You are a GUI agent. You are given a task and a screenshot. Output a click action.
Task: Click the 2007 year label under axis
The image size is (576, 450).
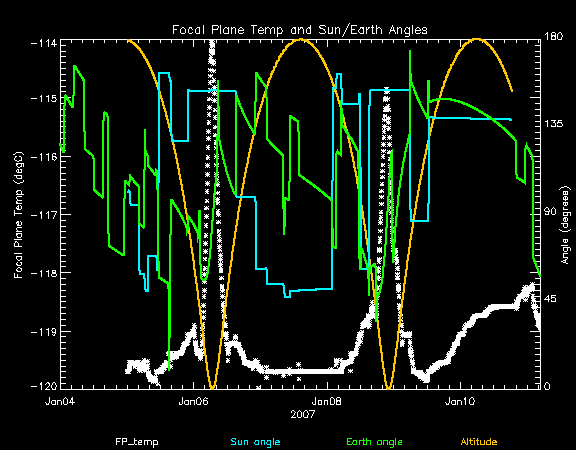tap(303, 415)
